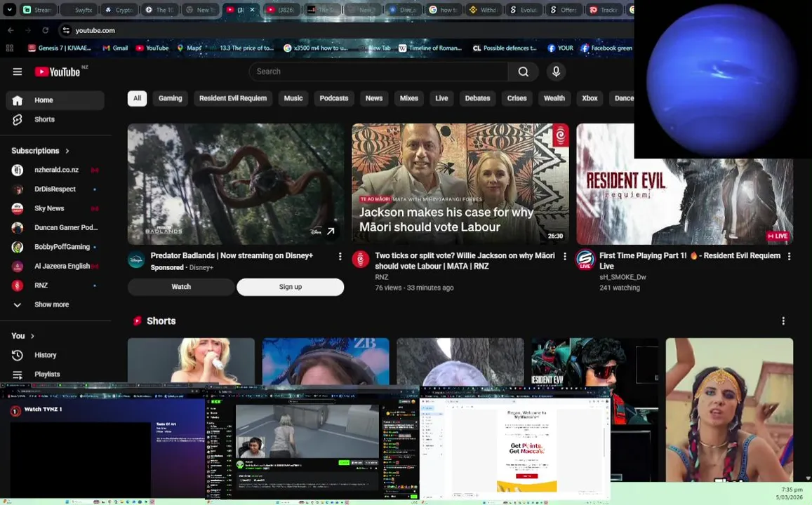Select the Xbox filter chip
Viewport: 812px width, 505px height.
(590, 98)
